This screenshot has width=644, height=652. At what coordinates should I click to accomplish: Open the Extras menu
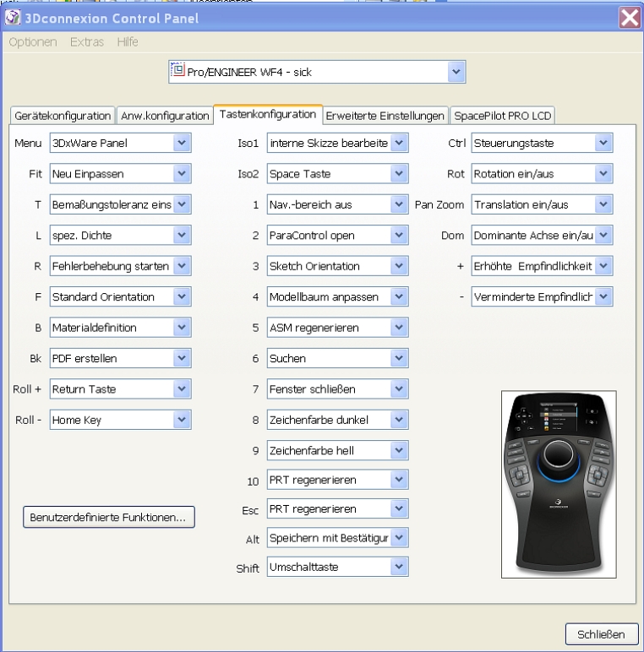(x=86, y=42)
